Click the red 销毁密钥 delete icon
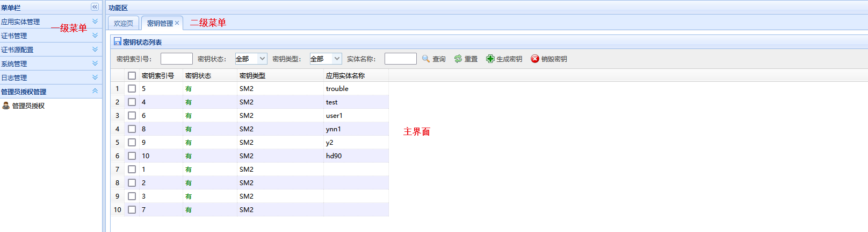 tap(535, 59)
